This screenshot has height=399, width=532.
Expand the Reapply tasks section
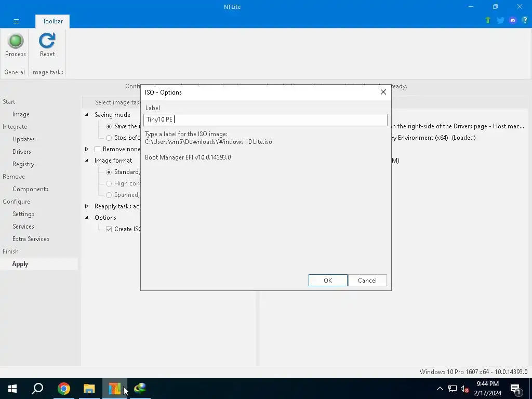coord(87,206)
